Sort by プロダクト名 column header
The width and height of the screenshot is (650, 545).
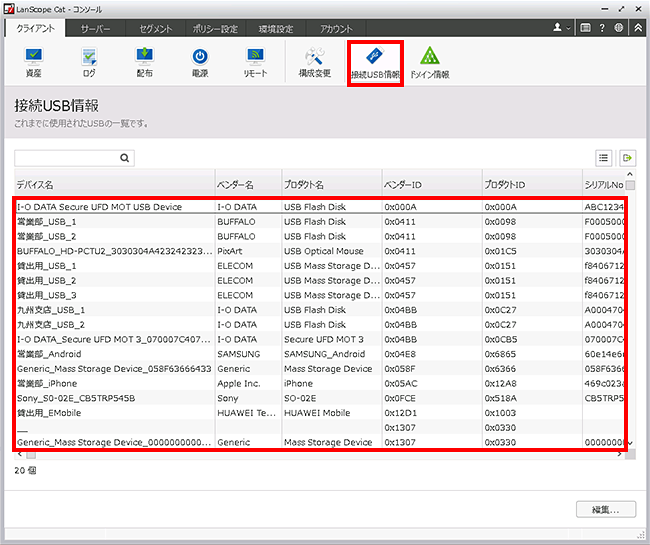click(332, 185)
